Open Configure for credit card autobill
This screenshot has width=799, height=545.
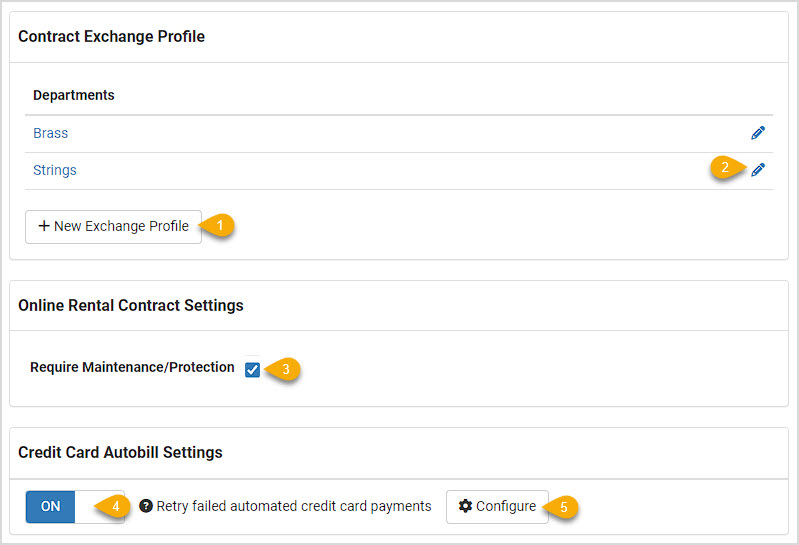coord(497,507)
